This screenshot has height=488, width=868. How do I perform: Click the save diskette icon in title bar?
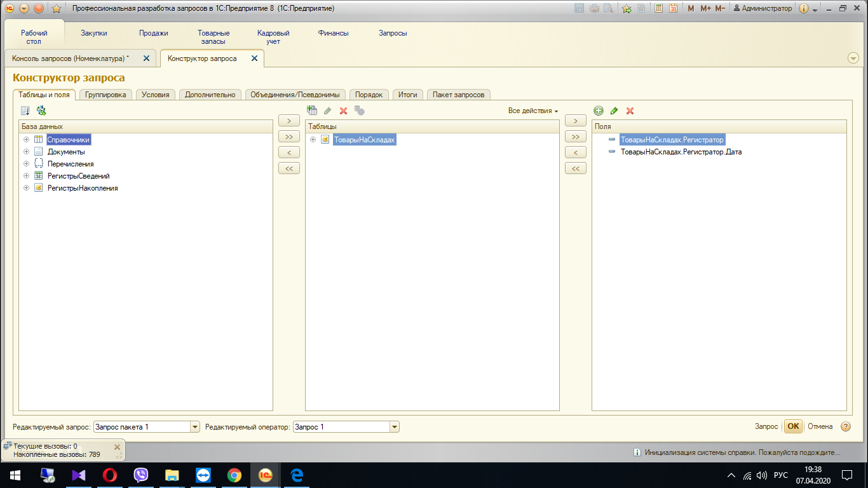click(x=579, y=8)
